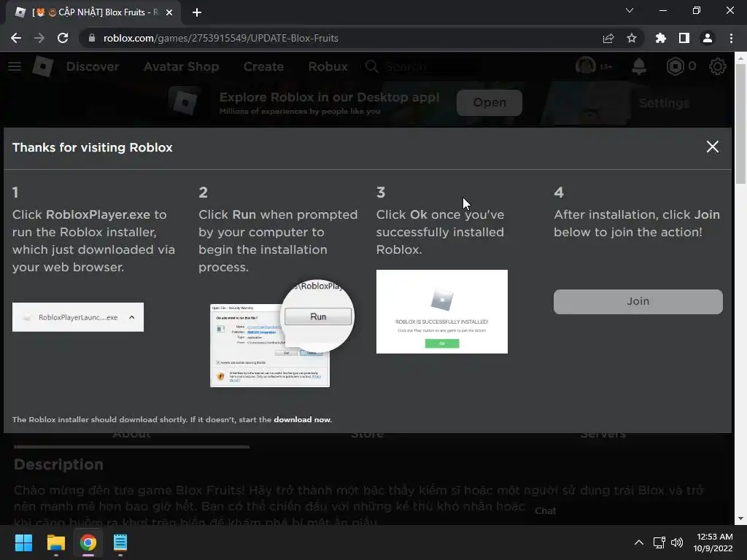
Task: Click the Roblox Desktop app banner logo
Action: 185,101
